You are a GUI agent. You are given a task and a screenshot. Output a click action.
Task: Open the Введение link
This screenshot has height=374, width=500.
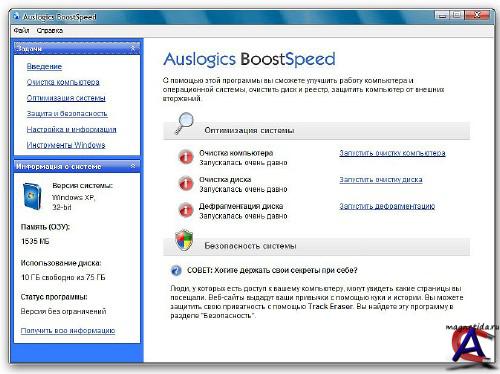tap(44, 66)
